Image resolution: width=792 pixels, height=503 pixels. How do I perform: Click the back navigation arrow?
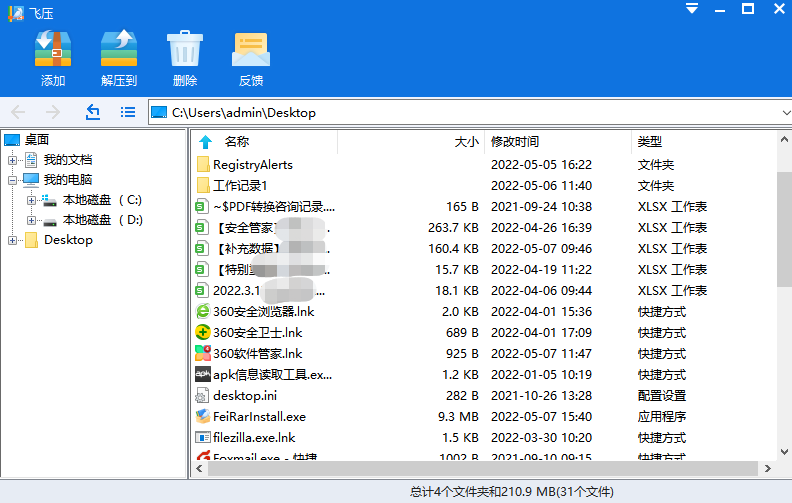(x=18, y=112)
